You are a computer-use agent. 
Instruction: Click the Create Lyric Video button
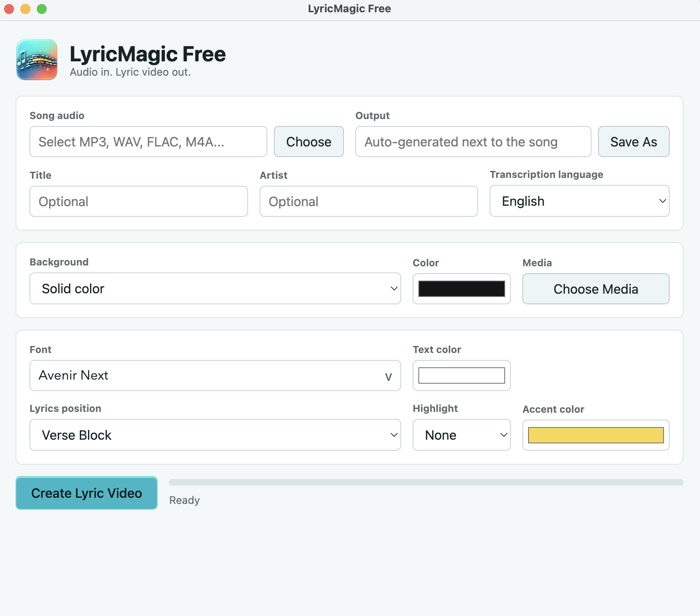pyautogui.click(x=87, y=493)
